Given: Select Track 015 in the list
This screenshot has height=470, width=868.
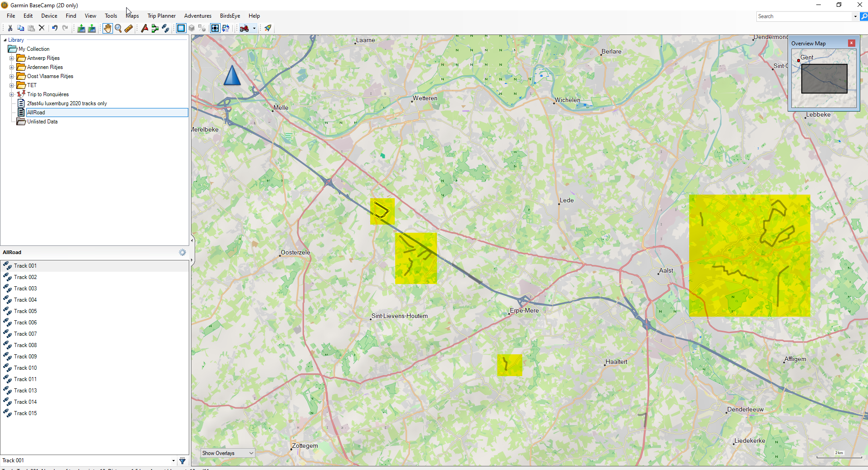Looking at the screenshot, I should (x=94, y=413).
